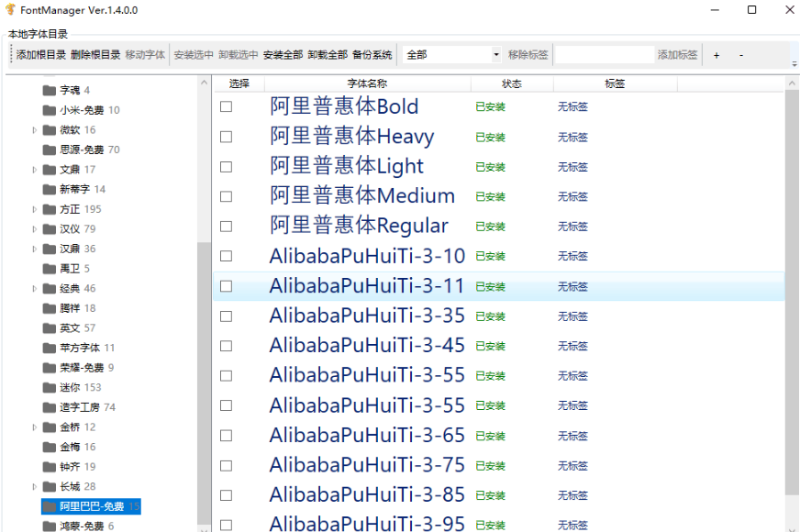Check the 阿里普惠体Bold font checkbox
Image resolution: width=800 pixels, height=532 pixels.
pos(226,106)
